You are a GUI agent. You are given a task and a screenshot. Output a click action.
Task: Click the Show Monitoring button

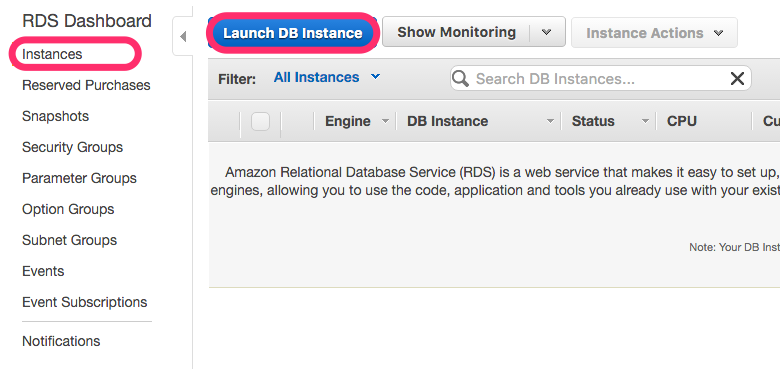pyautogui.click(x=456, y=32)
